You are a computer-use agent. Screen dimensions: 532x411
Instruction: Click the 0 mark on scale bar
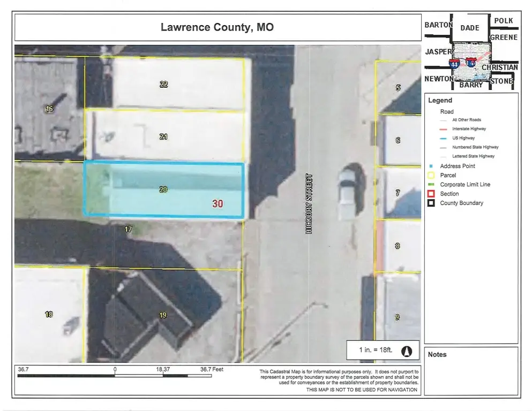click(115, 369)
